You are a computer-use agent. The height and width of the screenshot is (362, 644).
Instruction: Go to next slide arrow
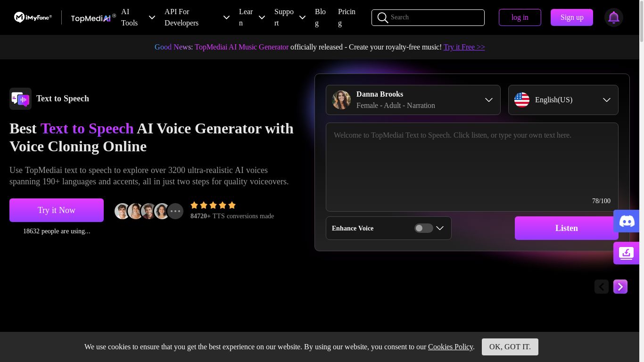tap(620, 287)
